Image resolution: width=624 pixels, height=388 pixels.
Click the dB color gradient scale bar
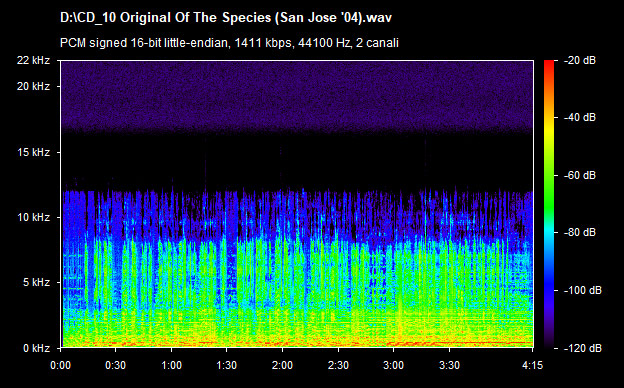549,204
